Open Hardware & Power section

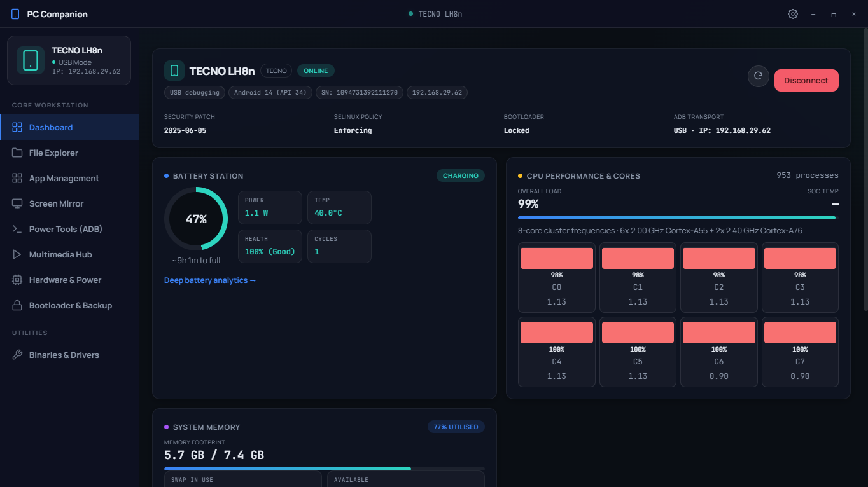(69, 280)
